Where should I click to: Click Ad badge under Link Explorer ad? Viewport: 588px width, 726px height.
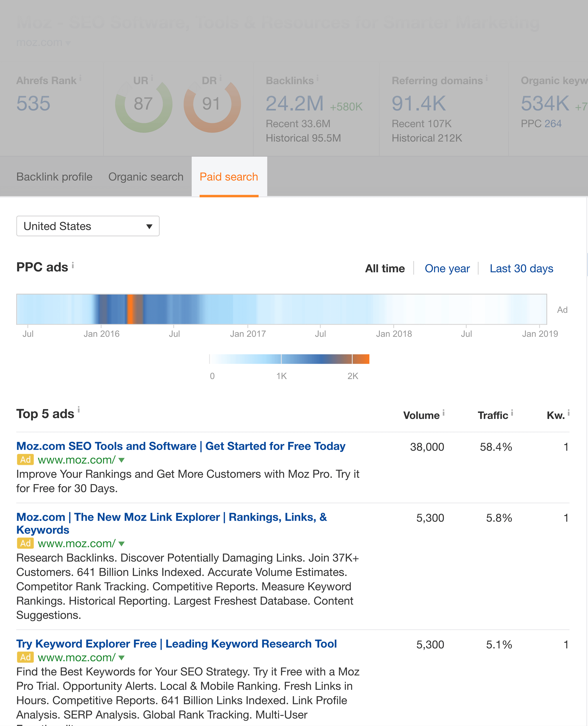tap(25, 543)
